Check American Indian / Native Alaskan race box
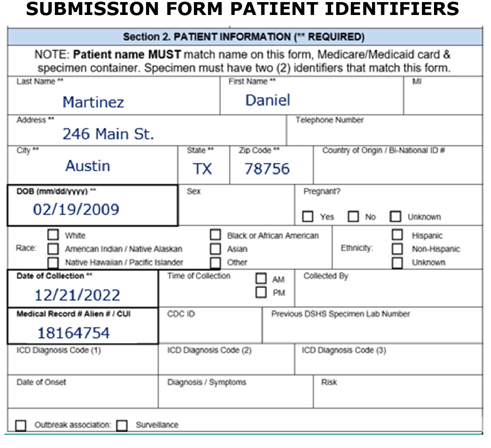 point(53,248)
